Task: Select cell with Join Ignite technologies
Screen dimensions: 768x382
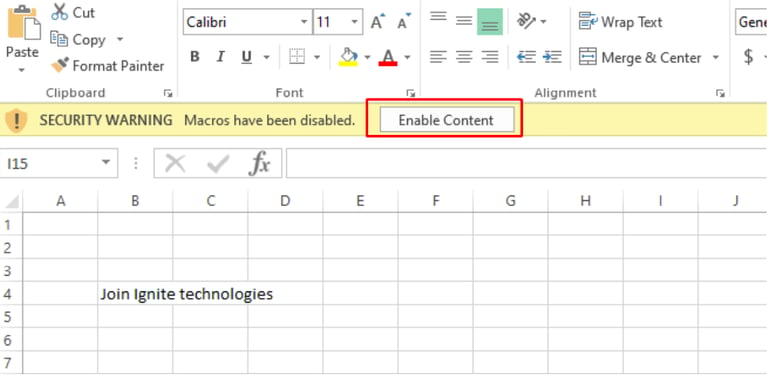Action: [x=135, y=294]
